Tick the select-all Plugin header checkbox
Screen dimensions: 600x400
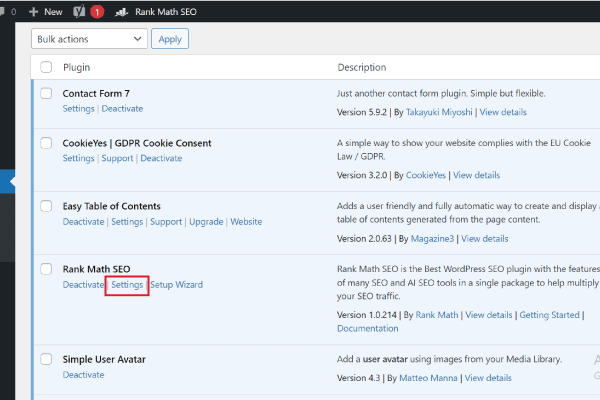pos(46,67)
